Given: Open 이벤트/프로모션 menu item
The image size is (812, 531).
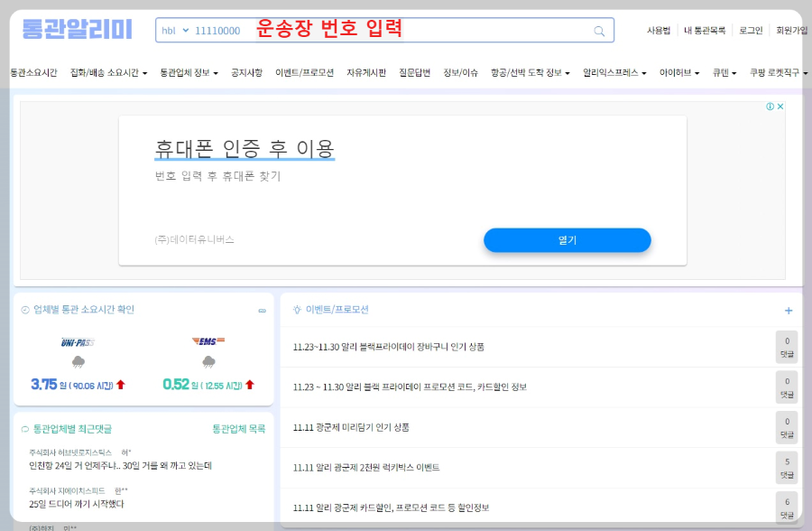Looking at the screenshot, I should coord(304,72).
